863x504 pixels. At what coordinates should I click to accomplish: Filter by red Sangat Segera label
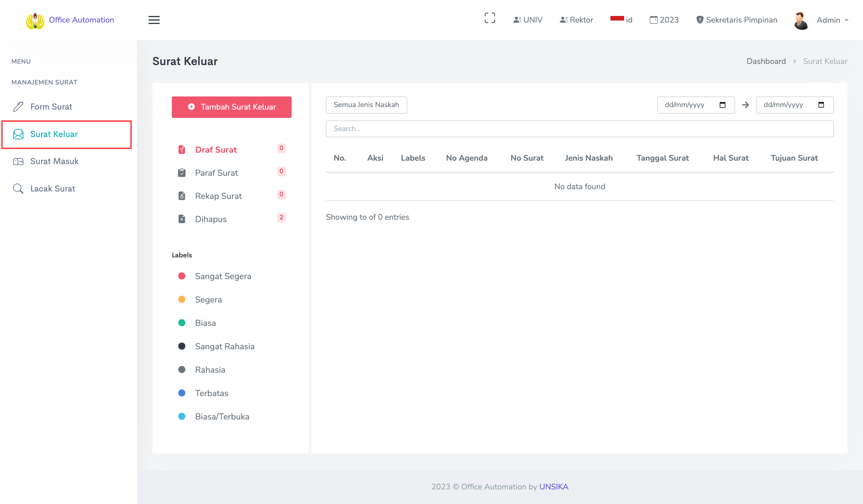tap(223, 276)
